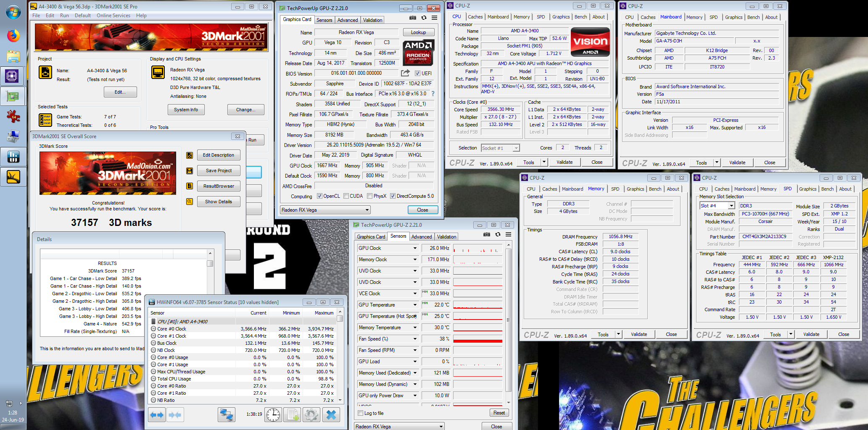This screenshot has width=868, height=430.
Task: Click the 3DMark results details scrollbar
Action: click(210, 293)
